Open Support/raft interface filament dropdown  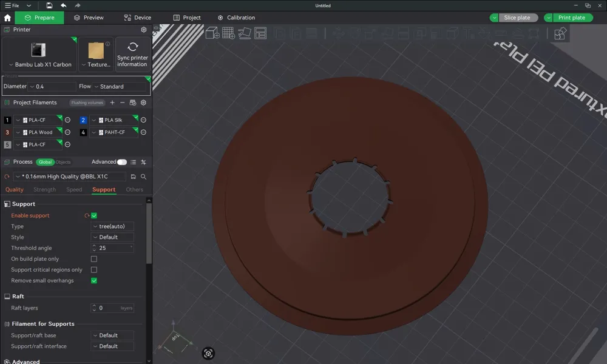pos(112,346)
